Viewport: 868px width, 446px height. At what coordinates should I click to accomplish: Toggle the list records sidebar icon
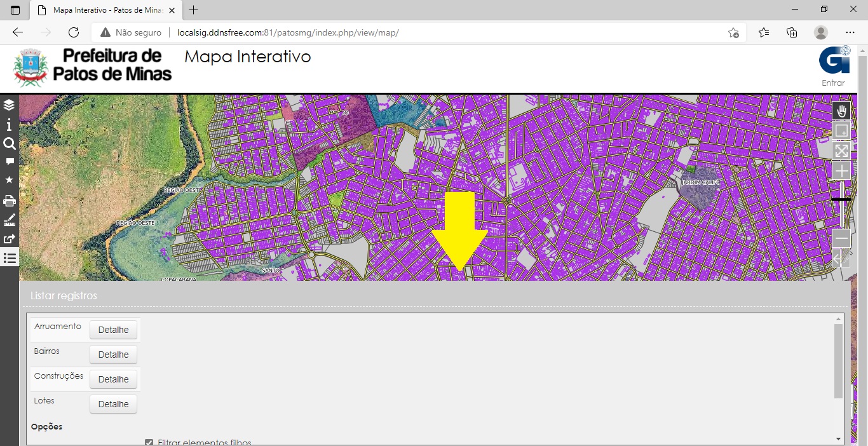click(9, 258)
